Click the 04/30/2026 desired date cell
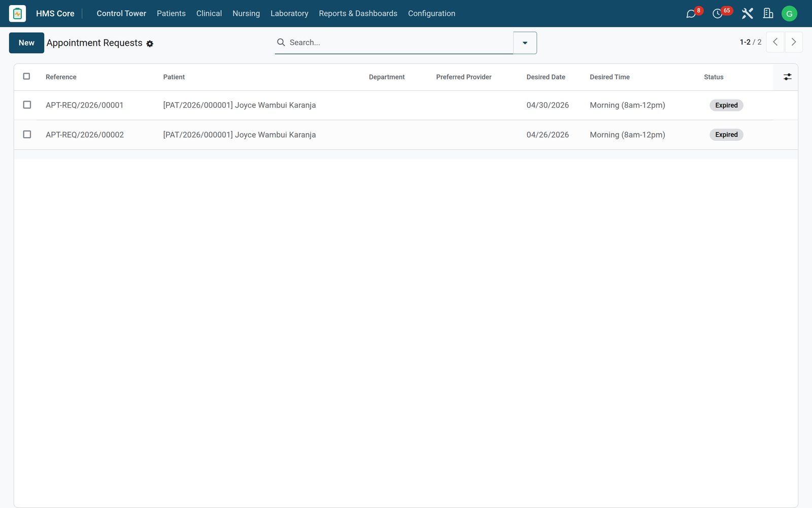This screenshot has width=812, height=508. (548, 105)
